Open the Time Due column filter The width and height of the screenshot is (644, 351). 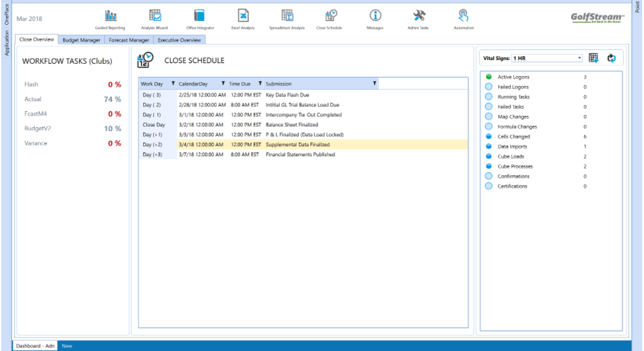click(x=260, y=83)
